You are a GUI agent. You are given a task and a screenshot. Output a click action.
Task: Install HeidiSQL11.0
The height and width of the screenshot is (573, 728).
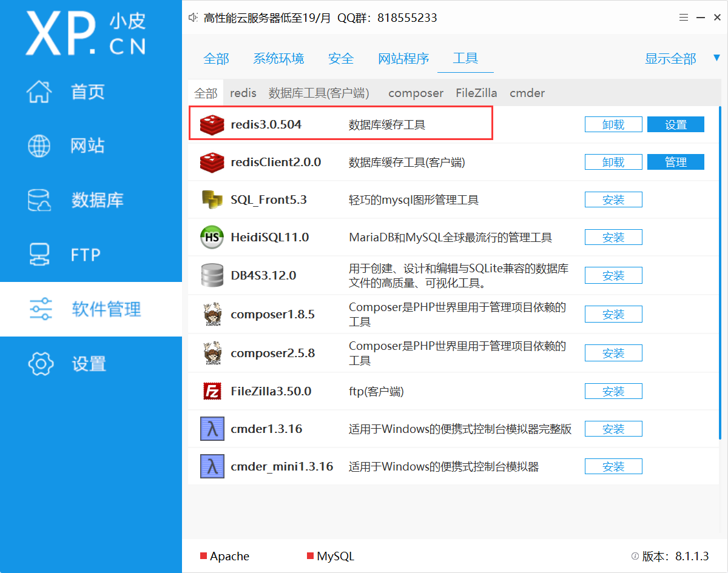[x=613, y=237]
